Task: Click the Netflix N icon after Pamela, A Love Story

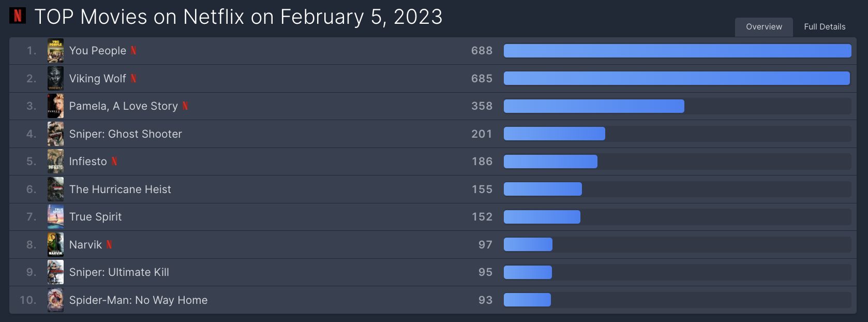Action: click(185, 106)
